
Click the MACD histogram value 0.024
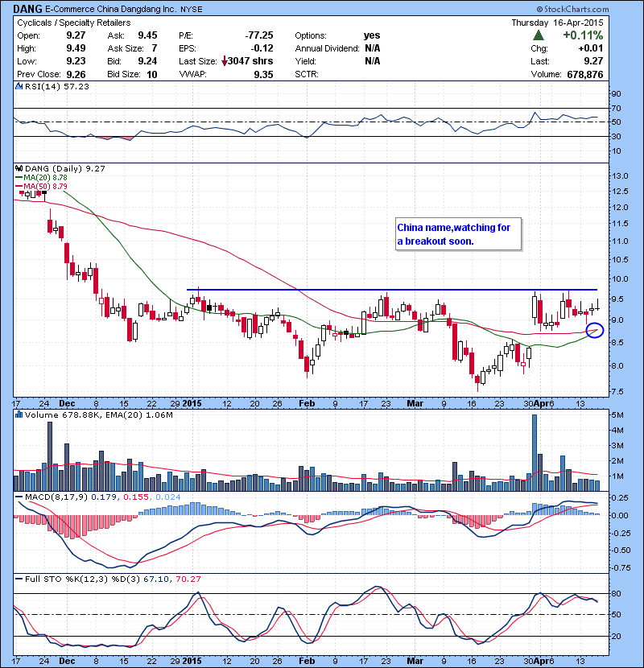168,497
